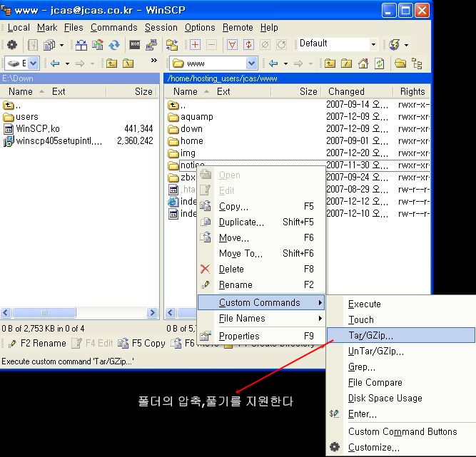This screenshot has width=476, height=457.
Task: Click remote back arrow button
Action: click(x=273, y=63)
